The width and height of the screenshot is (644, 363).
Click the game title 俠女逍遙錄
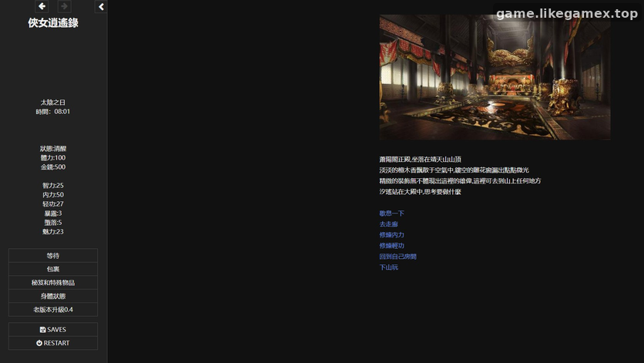pyautogui.click(x=53, y=23)
